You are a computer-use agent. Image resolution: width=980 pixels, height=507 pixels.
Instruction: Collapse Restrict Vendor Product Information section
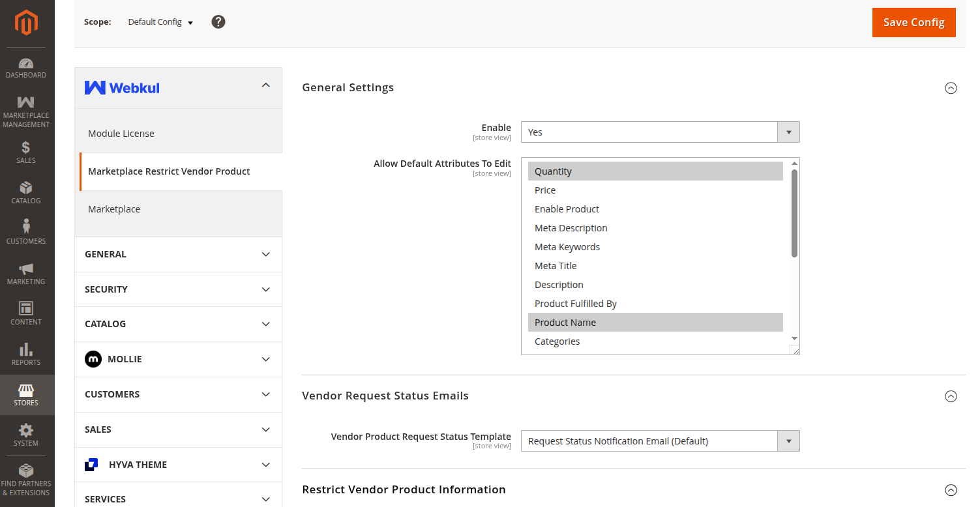pyautogui.click(x=951, y=490)
